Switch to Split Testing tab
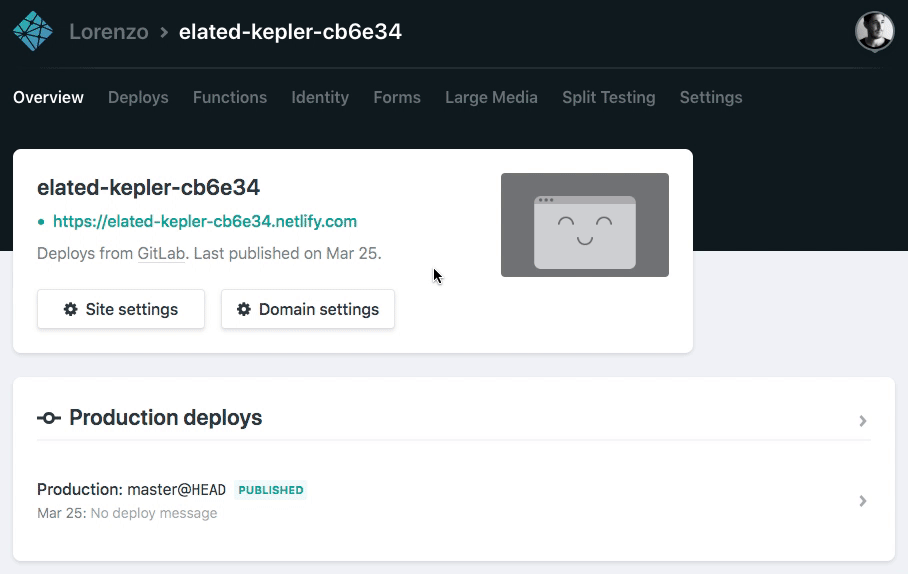The height and width of the screenshot is (574, 908). 609,97
